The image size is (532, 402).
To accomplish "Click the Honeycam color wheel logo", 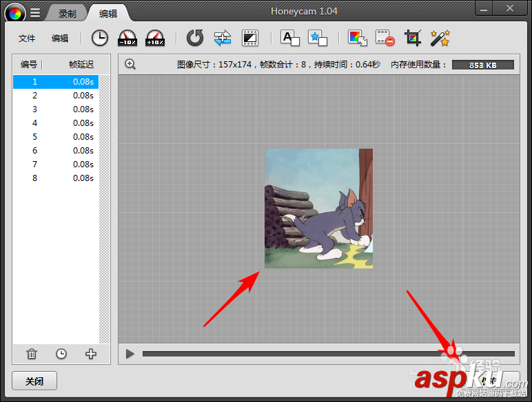I will click(x=15, y=13).
